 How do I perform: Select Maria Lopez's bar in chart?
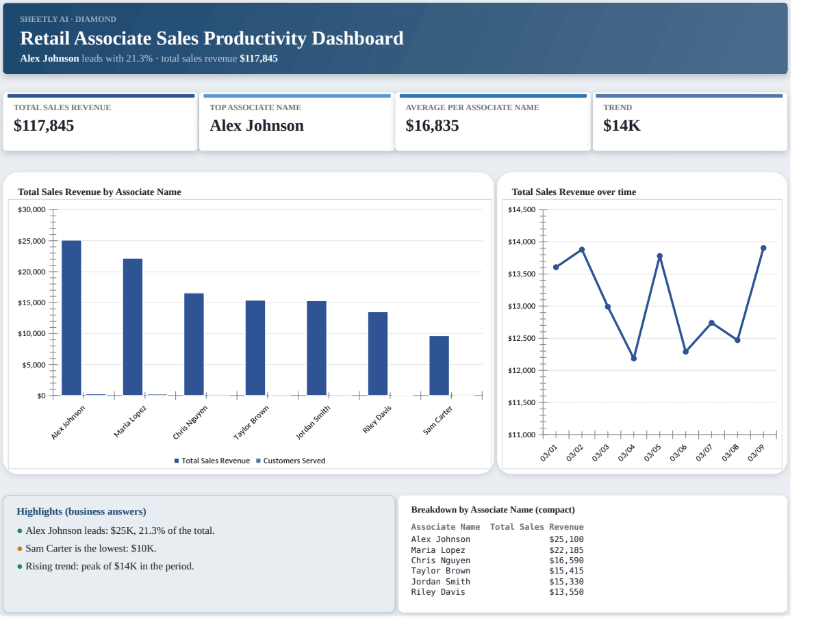point(133,327)
